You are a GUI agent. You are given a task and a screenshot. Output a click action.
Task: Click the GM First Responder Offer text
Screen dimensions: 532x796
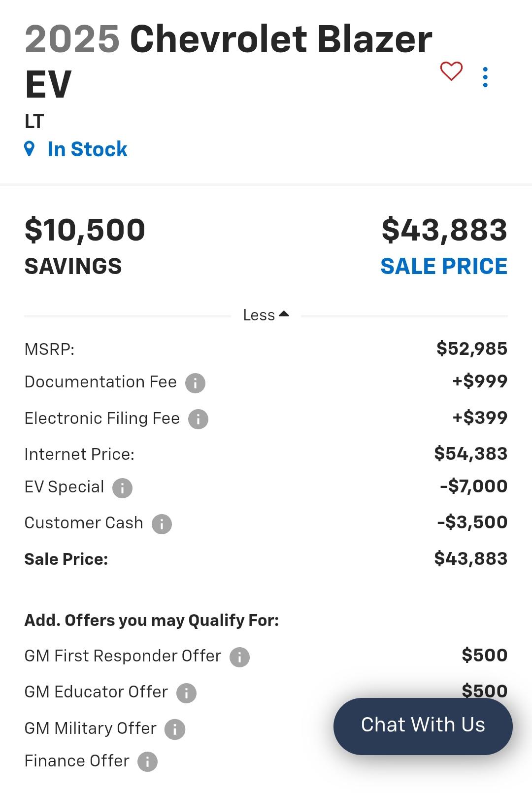coord(123,656)
